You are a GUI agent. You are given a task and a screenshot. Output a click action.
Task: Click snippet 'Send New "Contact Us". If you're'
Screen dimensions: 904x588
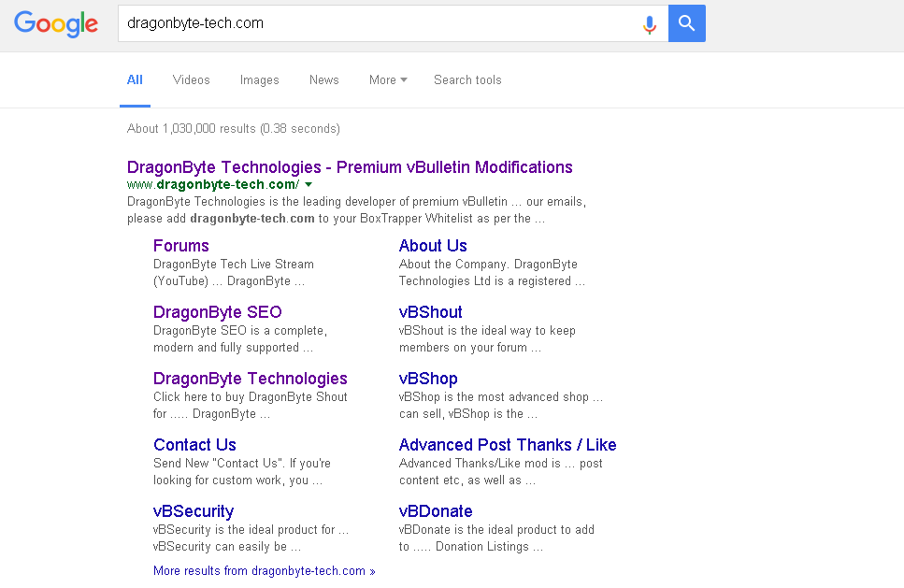pyautogui.click(x=242, y=463)
